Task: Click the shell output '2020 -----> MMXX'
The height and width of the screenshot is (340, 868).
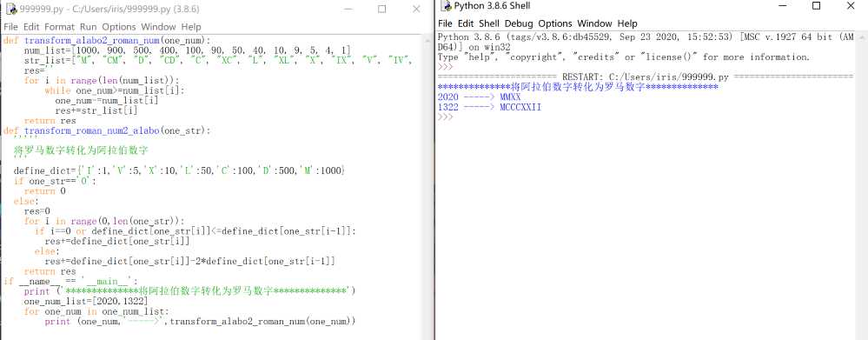Action: (x=479, y=97)
